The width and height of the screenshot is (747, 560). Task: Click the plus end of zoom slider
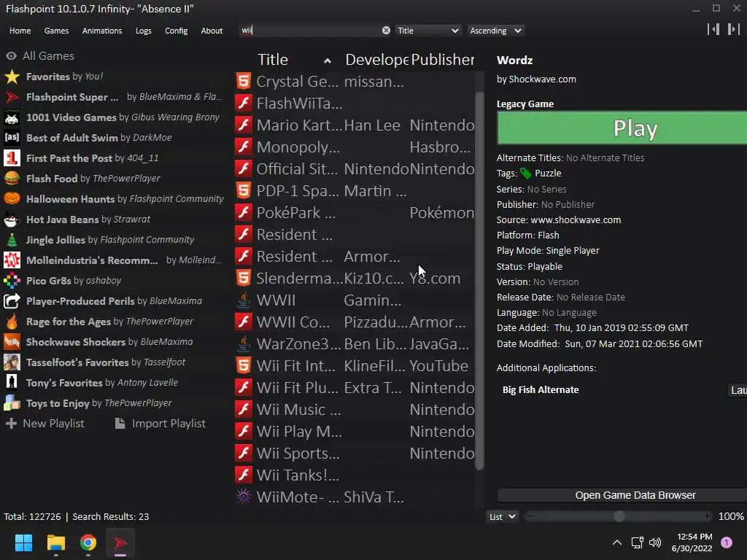(x=708, y=516)
